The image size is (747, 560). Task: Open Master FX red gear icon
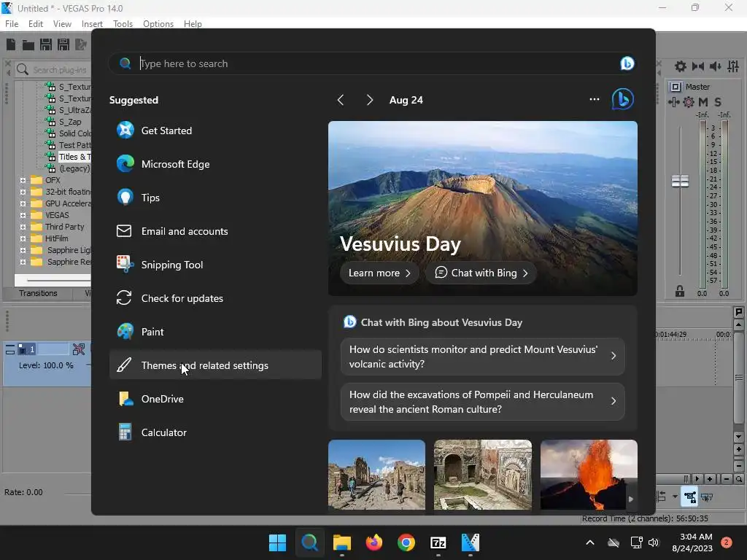(x=689, y=102)
